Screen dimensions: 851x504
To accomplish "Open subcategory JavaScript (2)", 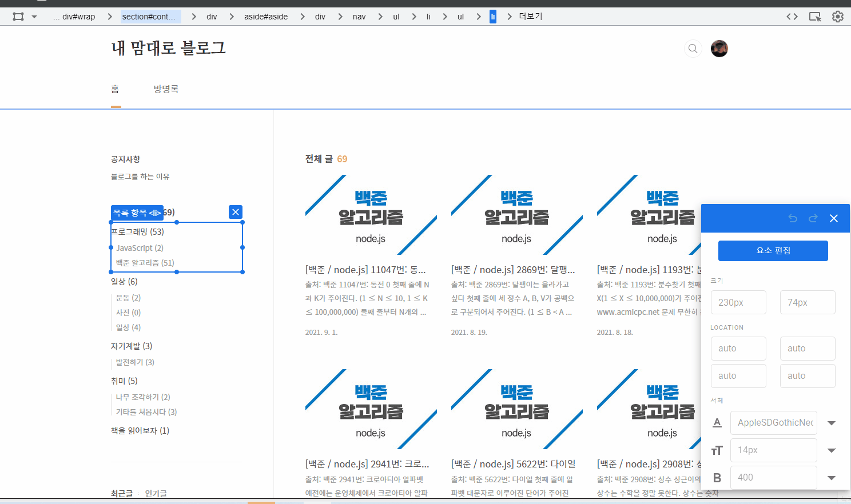I will pos(140,248).
